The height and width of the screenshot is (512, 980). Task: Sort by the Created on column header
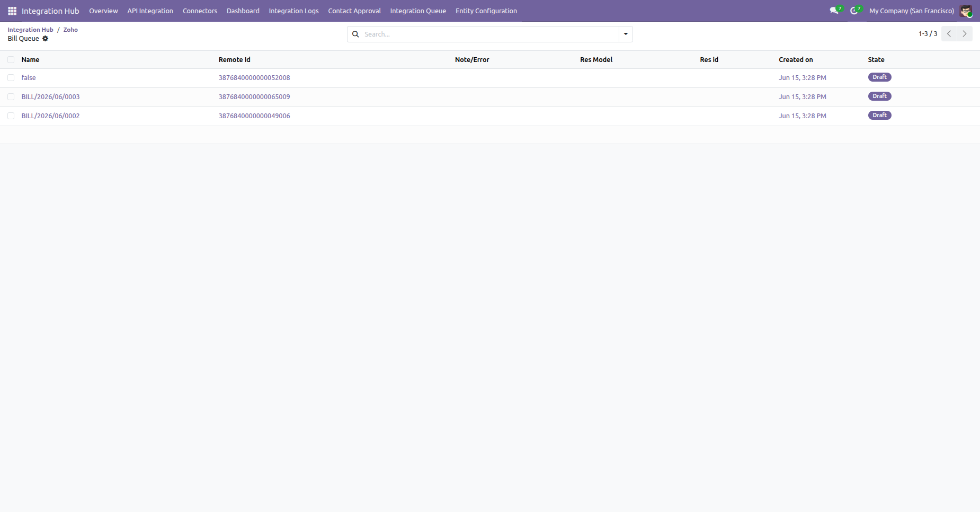[x=796, y=60]
